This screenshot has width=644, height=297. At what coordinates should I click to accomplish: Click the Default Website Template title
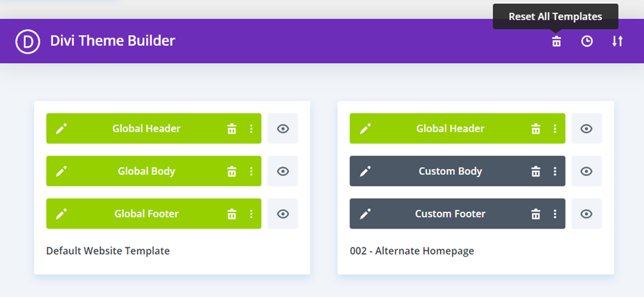point(108,251)
